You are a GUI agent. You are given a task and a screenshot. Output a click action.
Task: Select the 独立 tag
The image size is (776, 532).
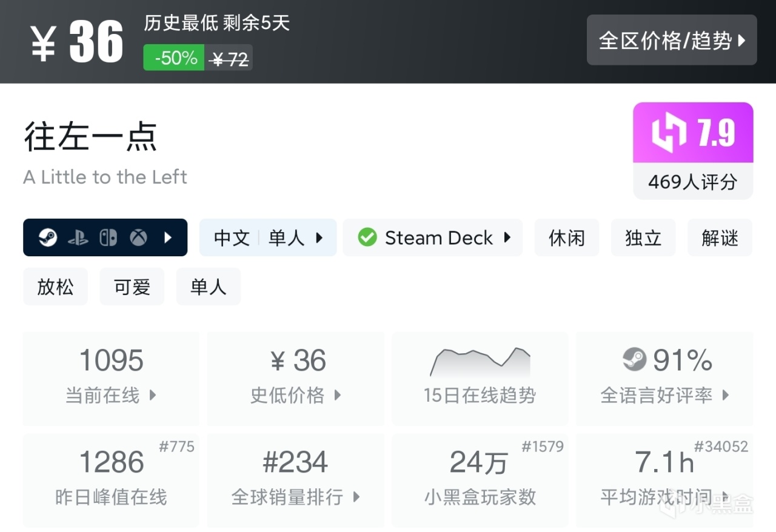643,238
